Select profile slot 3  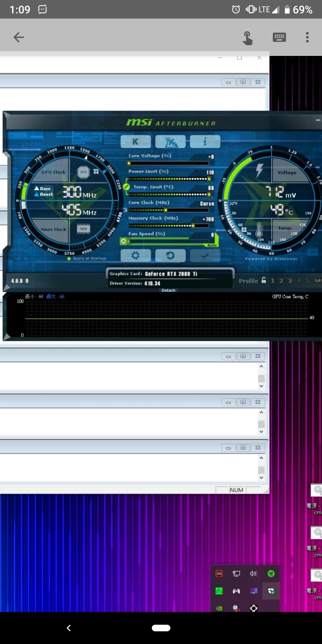[290, 280]
